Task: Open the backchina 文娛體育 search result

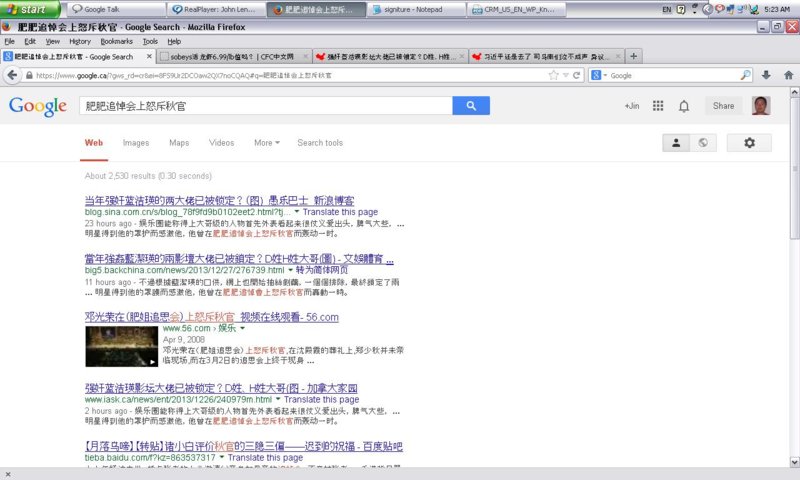Action: 239,259
